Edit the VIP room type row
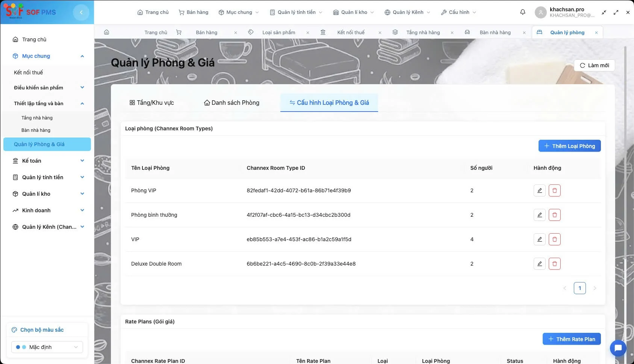The height and width of the screenshot is (364, 634). click(539, 239)
